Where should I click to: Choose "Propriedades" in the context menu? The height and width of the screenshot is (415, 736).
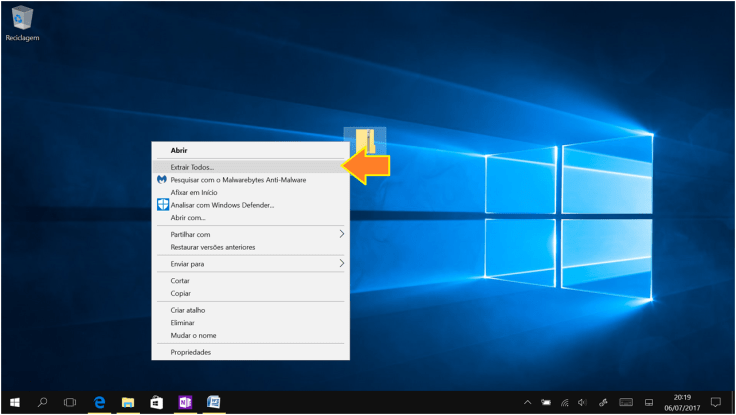point(191,352)
